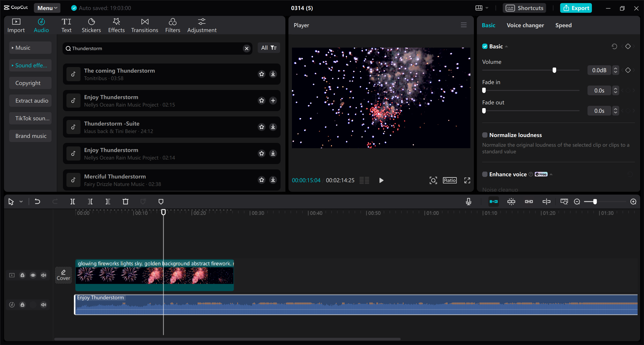Open the selection tool dropdown arrow
The width and height of the screenshot is (644, 345).
pyautogui.click(x=21, y=202)
